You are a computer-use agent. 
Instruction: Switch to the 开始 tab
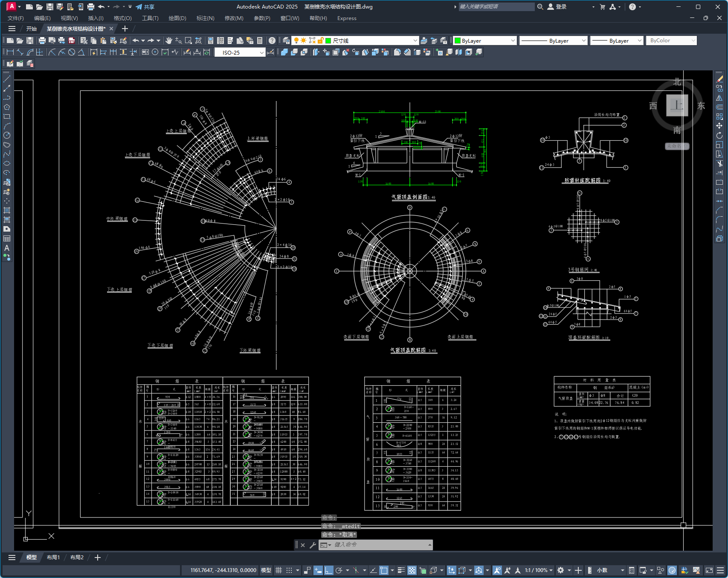pyautogui.click(x=32, y=29)
